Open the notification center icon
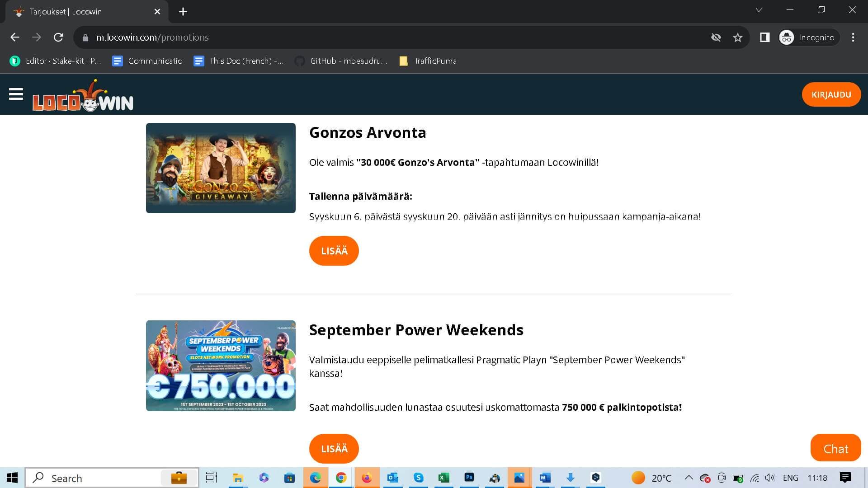Viewport: 868px width, 488px height. tap(845, 478)
